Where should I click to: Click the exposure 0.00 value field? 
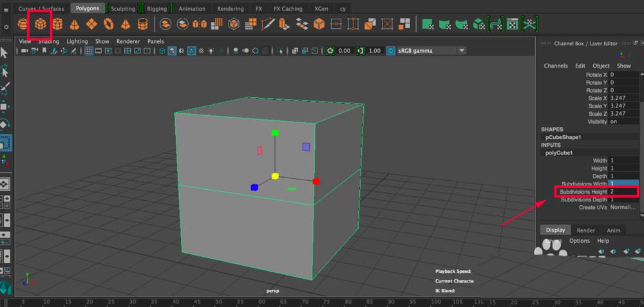click(x=344, y=51)
